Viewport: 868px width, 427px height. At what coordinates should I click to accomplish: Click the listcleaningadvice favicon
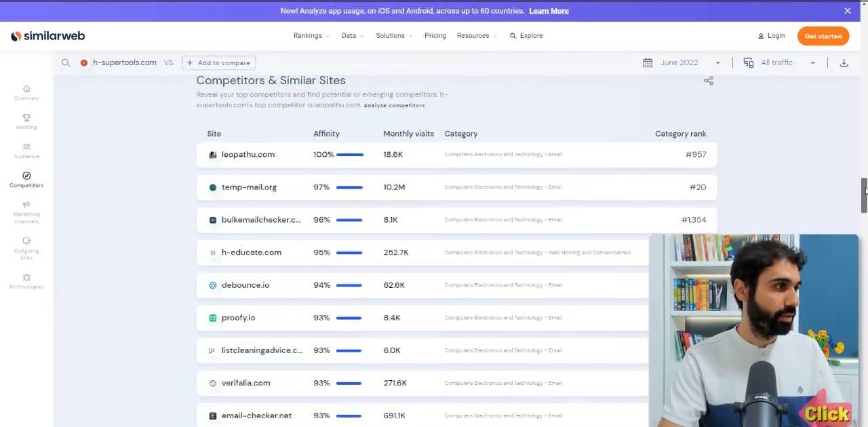tap(213, 350)
